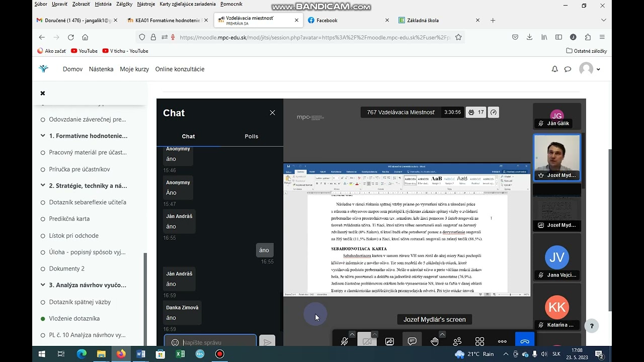Open Lístok pri odchode activity
The height and width of the screenshot is (362, 644).
74,235
